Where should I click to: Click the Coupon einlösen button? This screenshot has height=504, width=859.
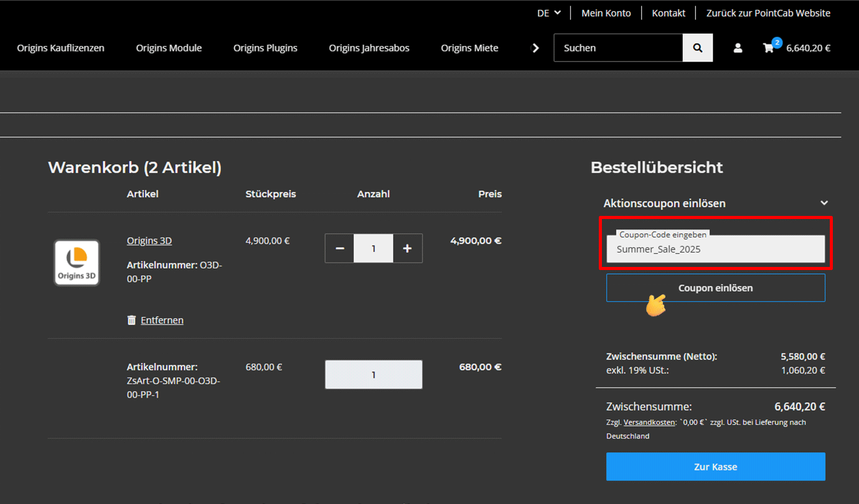716,288
